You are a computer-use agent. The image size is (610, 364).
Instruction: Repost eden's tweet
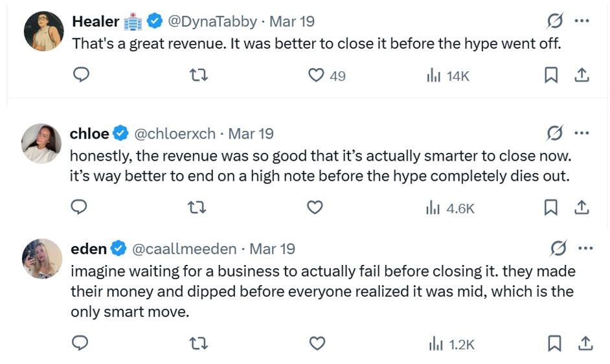click(197, 343)
